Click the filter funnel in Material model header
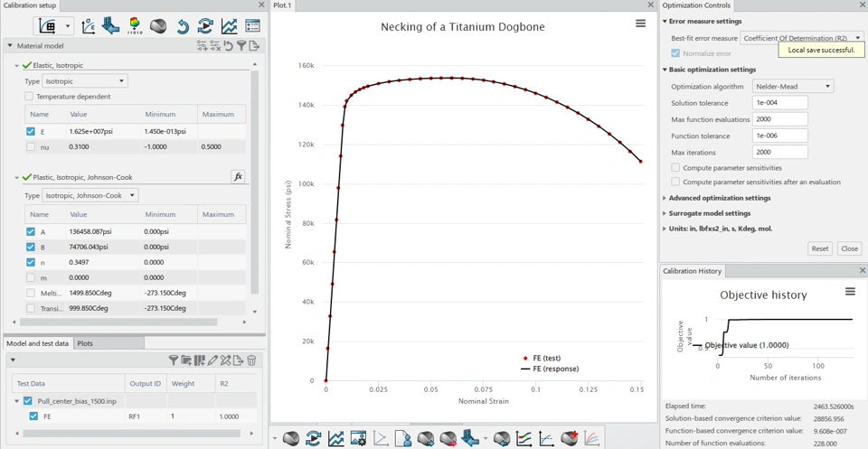The image size is (868, 449). point(241,46)
